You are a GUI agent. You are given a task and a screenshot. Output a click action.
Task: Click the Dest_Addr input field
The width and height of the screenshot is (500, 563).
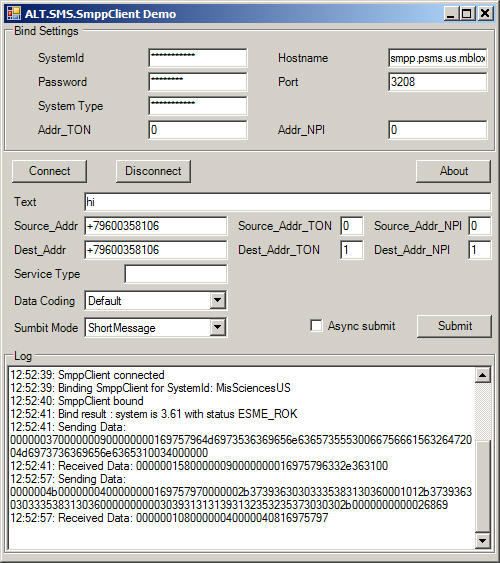click(x=156, y=250)
